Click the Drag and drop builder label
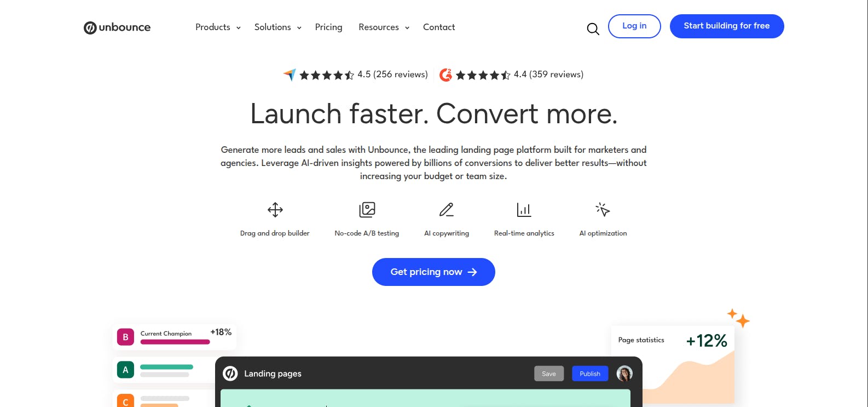Screen dimensions: 868x407 click(x=275, y=233)
